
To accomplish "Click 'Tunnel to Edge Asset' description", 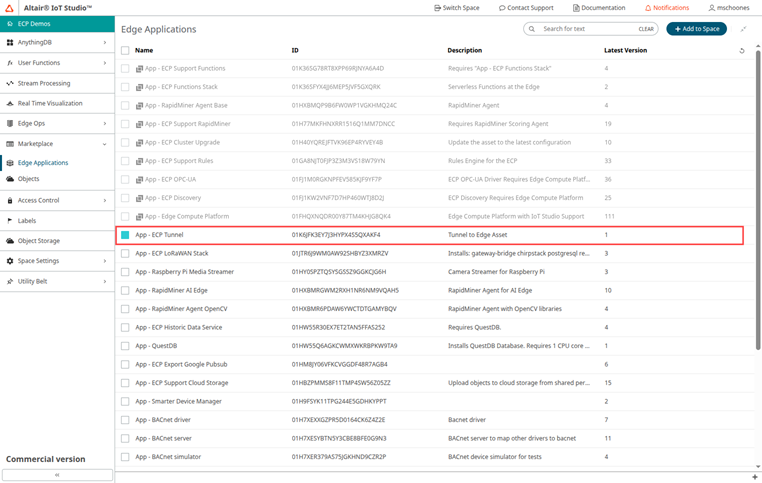I will 477,235.
